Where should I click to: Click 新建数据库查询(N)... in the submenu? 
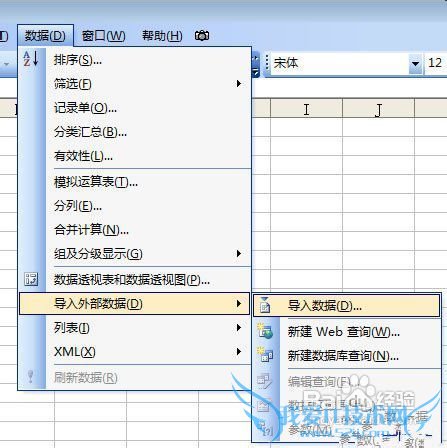(x=347, y=356)
